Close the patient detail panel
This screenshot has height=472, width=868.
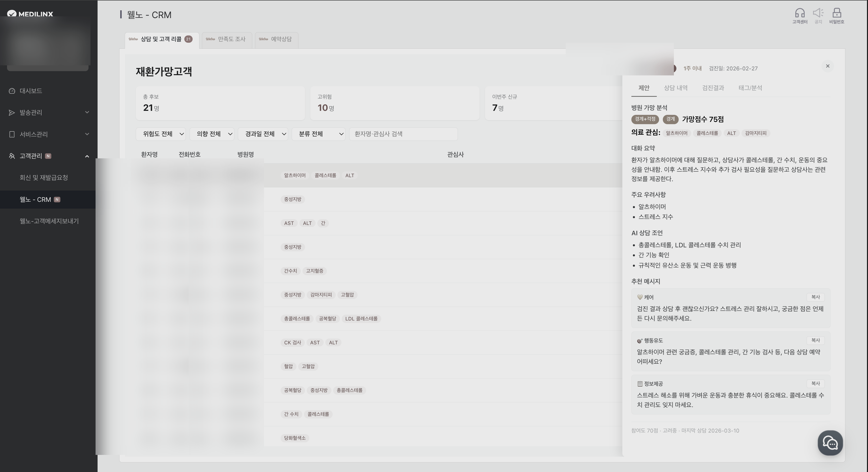pyautogui.click(x=828, y=66)
